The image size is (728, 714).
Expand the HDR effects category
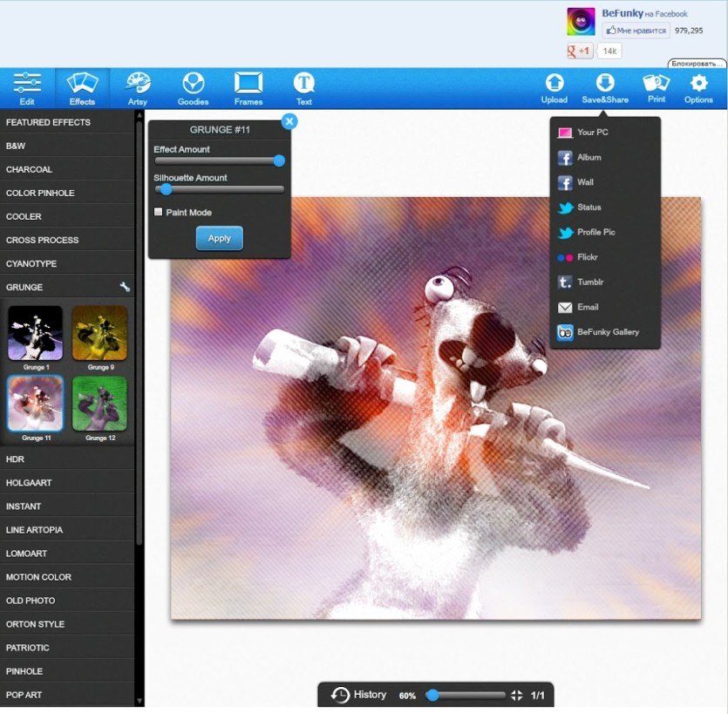pos(67,459)
